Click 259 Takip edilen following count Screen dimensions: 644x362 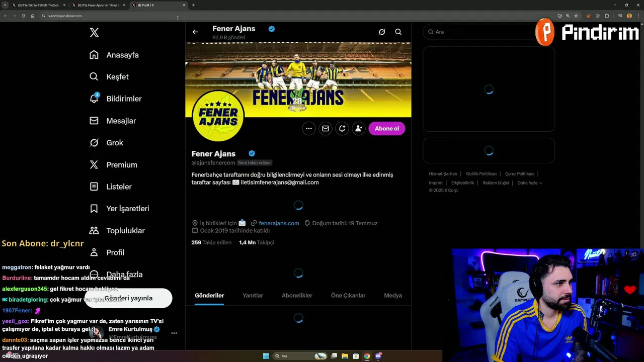(211, 242)
